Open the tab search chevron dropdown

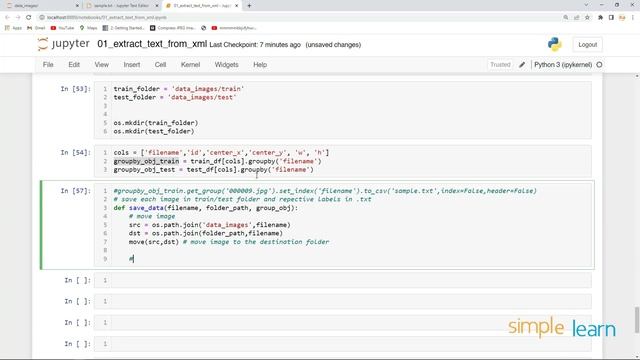(586, 5)
